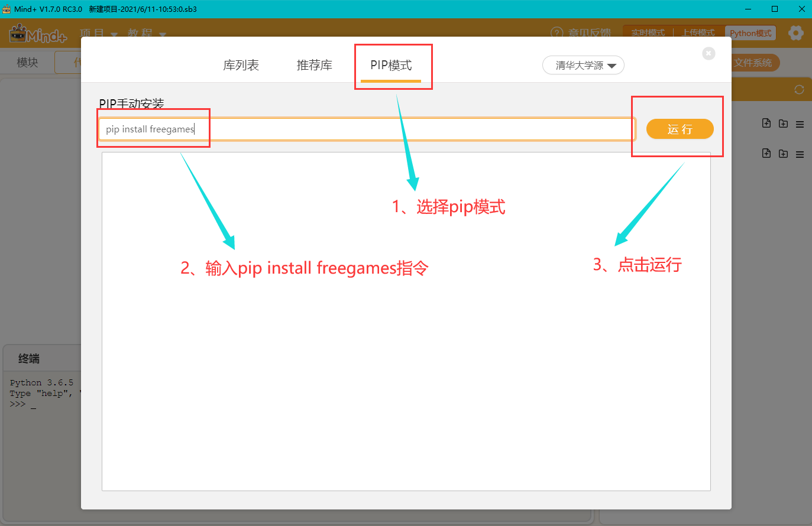Click the orange 运行 button

680,129
